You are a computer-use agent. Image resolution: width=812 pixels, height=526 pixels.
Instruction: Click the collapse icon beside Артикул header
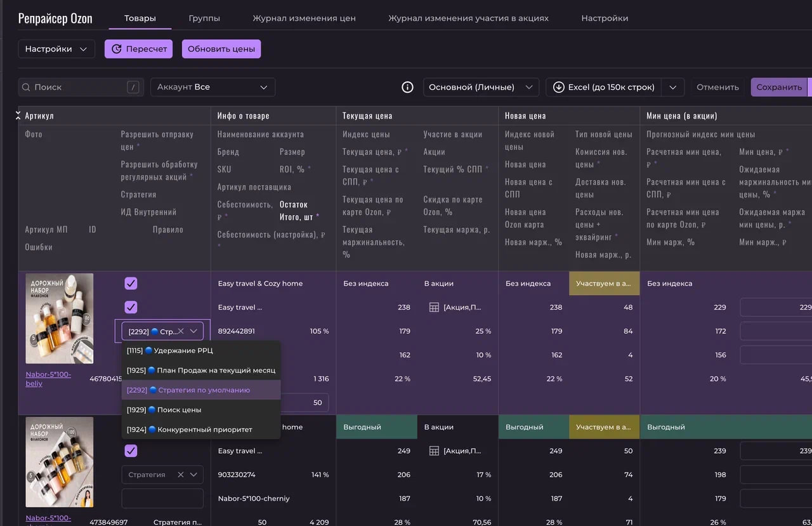pos(18,115)
